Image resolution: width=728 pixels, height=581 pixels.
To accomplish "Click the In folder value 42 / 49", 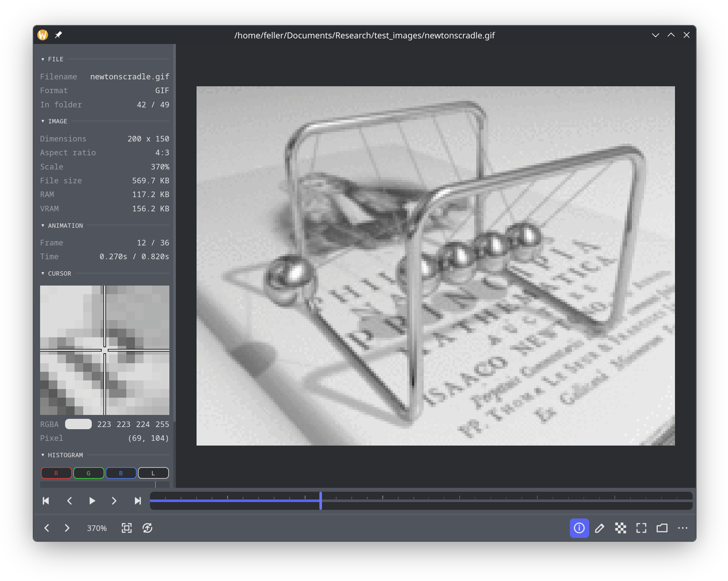I will tap(153, 104).
